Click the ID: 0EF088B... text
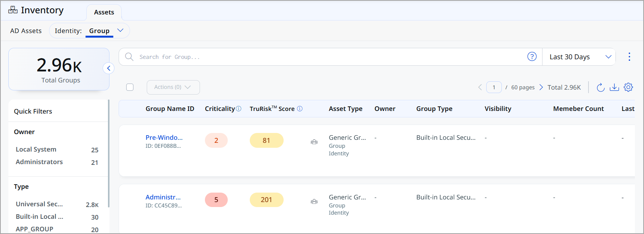644x234 pixels. [163, 146]
